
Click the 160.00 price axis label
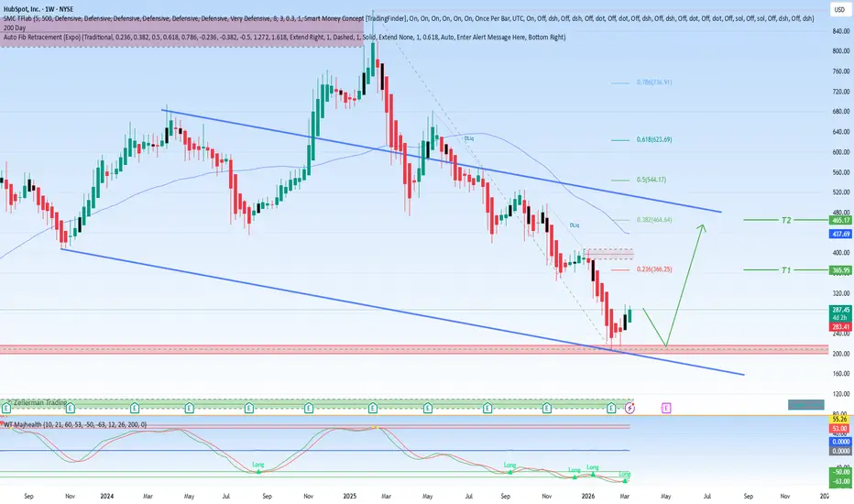pyautogui.click(x=841, y=374)
